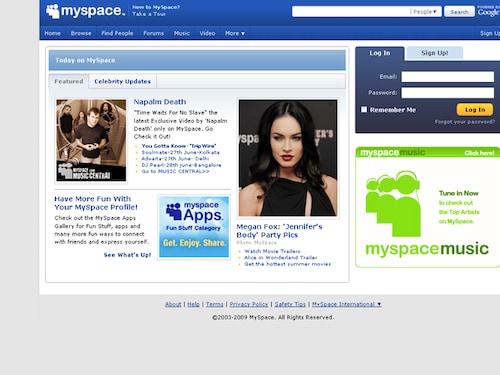500x375 pixels.
Task: Open the Privacy Policy footer link
Action: point(249,304)
